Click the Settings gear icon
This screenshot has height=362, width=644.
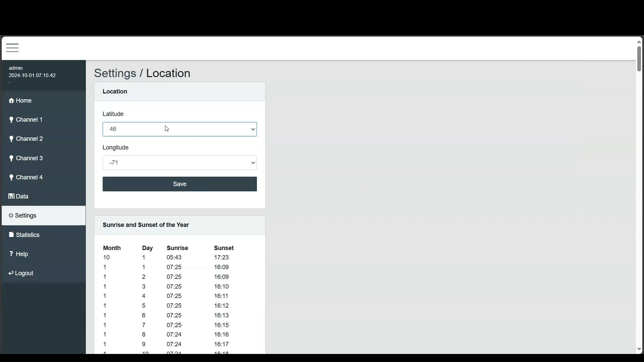click(x=11, y=216)
